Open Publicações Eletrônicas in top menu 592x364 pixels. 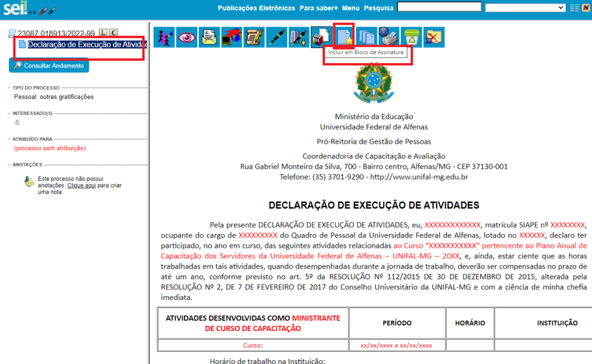click(256, 8)
